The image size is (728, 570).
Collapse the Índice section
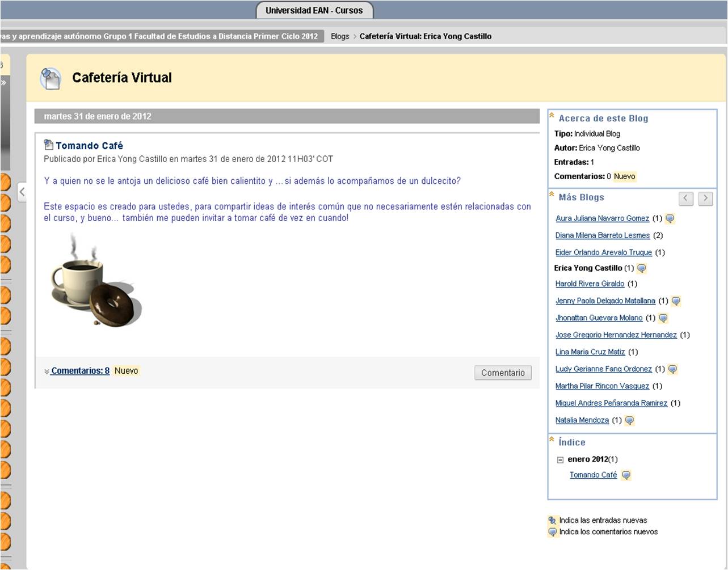tap(552, 440)
